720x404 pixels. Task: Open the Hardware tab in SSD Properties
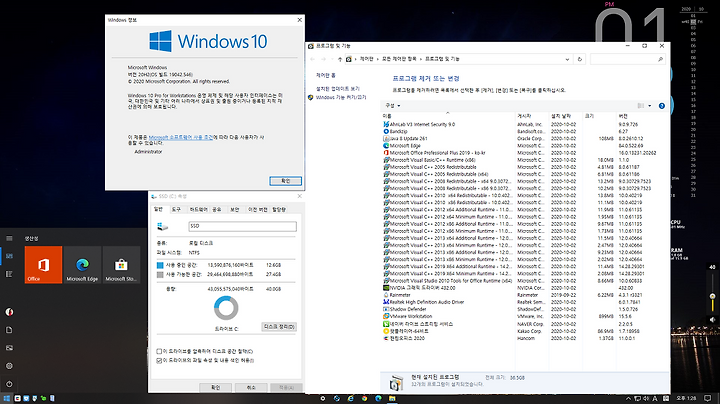point(198,209)
